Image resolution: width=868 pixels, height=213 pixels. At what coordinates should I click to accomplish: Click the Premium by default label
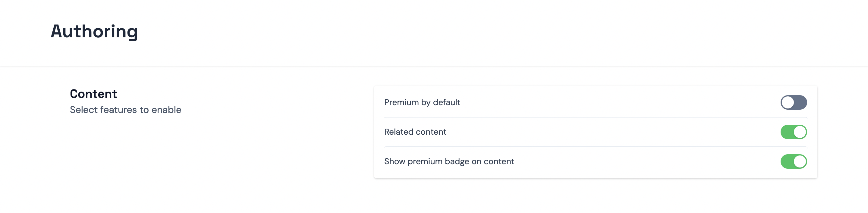pos(422,102)
